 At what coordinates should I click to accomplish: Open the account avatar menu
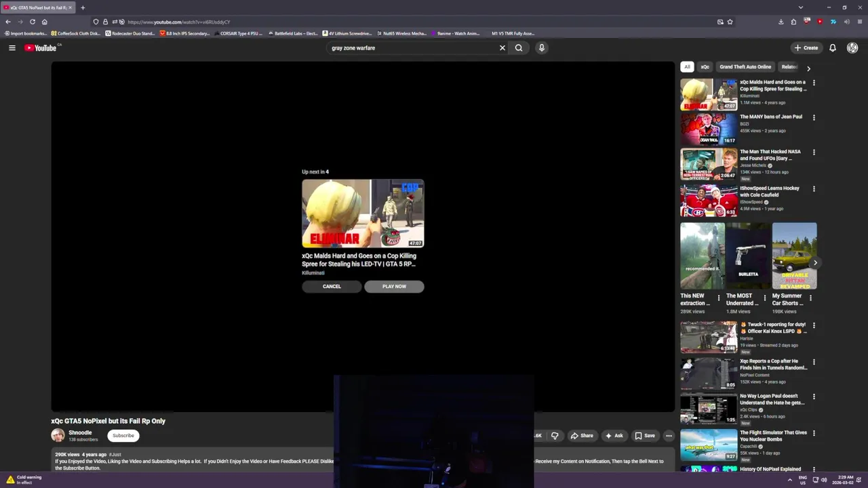[852, 47]
